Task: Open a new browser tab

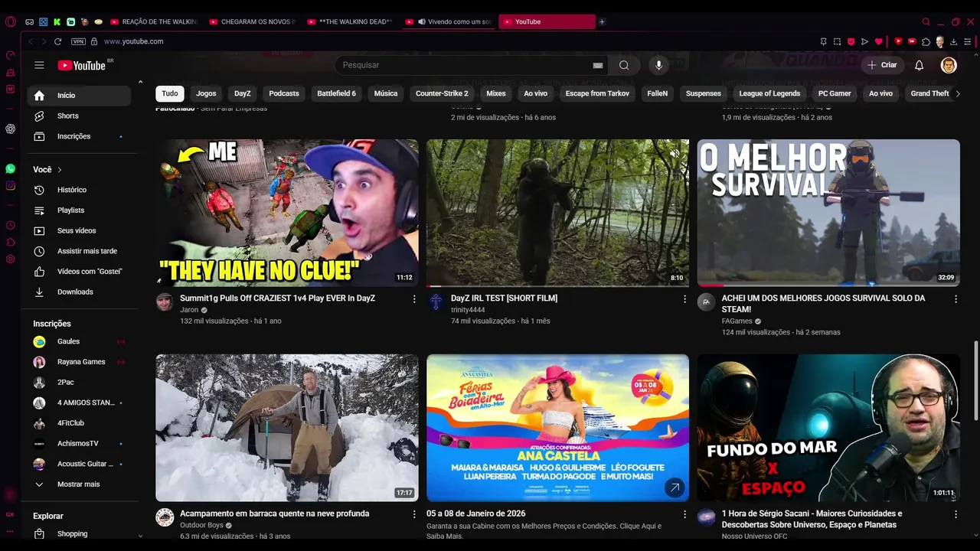Action: pos(602,21)
